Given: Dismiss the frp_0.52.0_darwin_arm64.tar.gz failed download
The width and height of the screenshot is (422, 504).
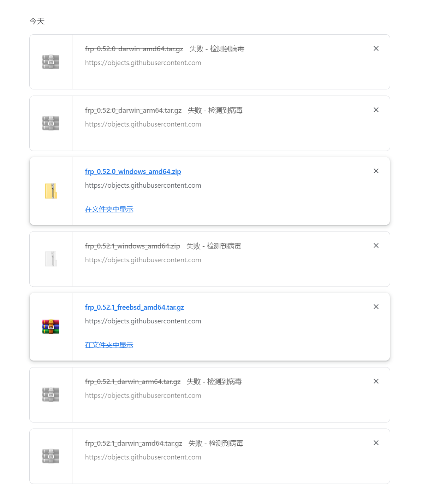Looking at the screenshot, I should (376, 110).
